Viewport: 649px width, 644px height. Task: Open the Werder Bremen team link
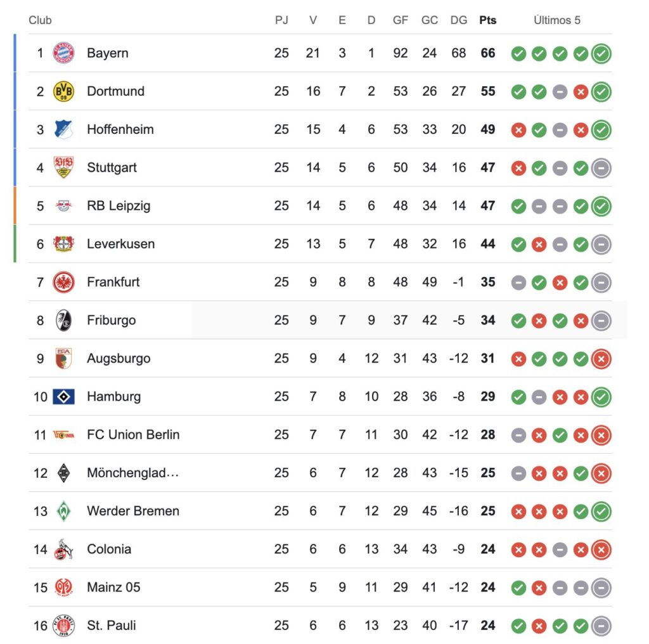[133, 511]
